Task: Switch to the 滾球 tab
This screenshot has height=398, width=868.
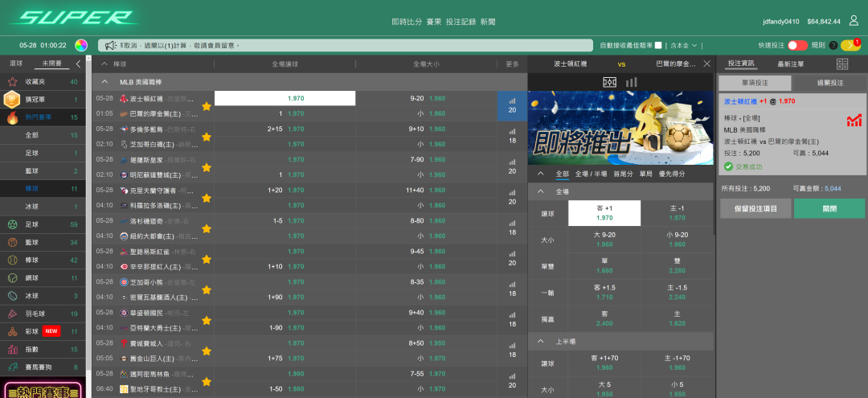Action: (16, 64)
